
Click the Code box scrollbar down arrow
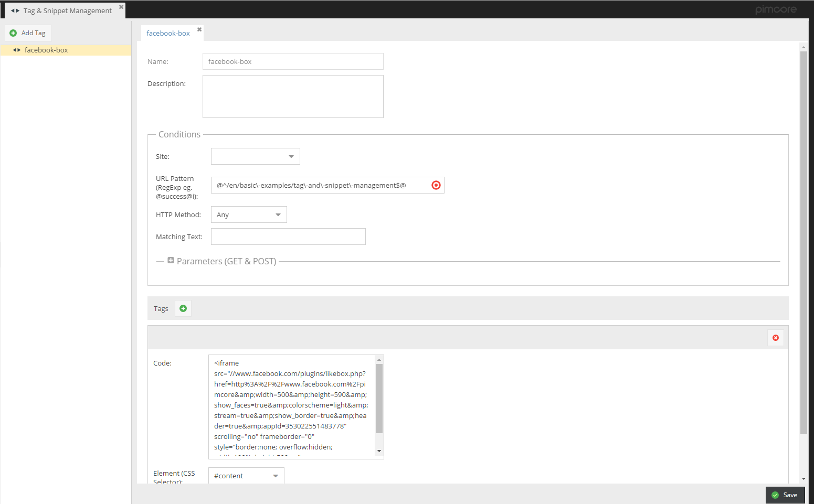379,451
